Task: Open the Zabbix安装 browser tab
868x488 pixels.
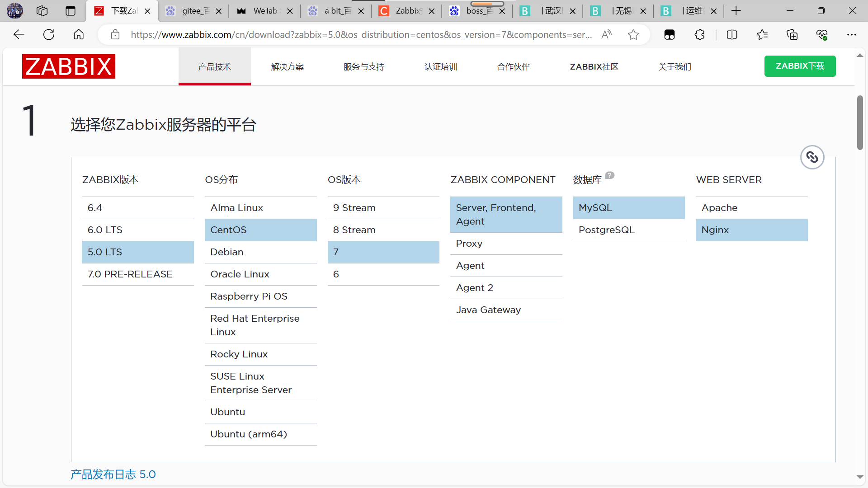Action: (406, 11)
